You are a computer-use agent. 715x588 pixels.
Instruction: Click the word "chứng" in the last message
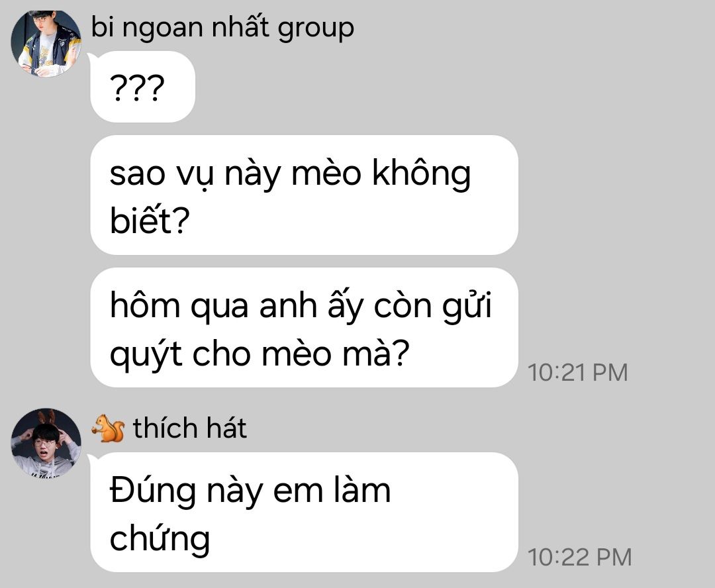tap(160, 538)
